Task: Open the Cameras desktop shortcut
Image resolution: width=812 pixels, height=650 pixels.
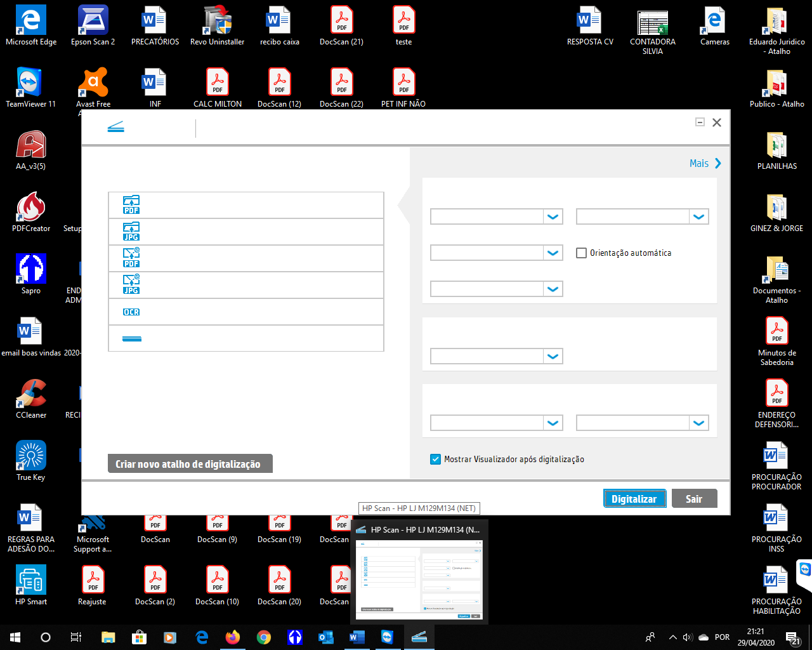Action: point(715,25)
